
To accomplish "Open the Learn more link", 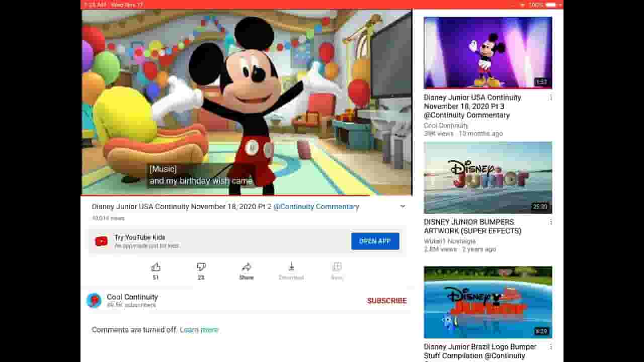I will pyautogui.click(x=199, y=330).
